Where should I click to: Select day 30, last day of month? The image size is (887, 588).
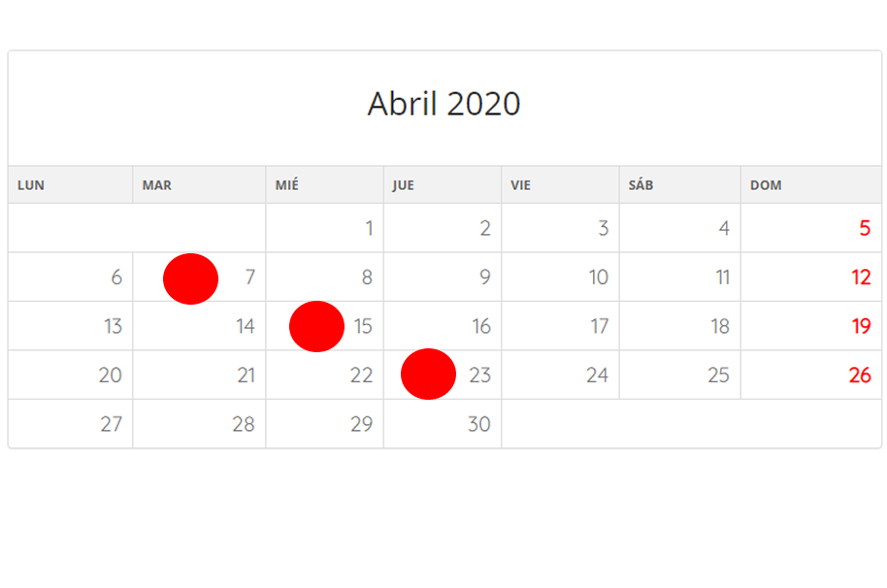click(479, 424)
